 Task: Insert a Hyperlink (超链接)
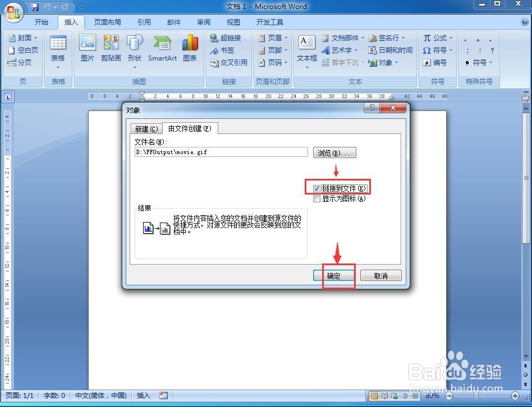pyautogui.click(x=225, y=38)
